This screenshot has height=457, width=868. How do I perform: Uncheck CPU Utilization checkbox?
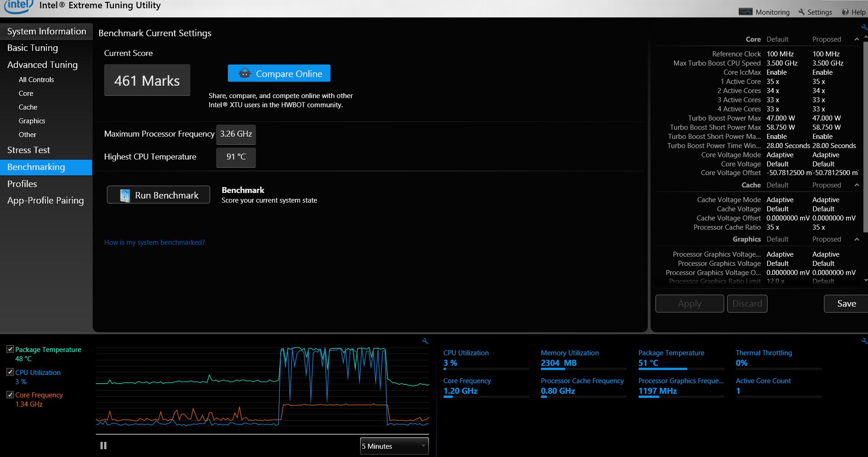coord(10,372)
